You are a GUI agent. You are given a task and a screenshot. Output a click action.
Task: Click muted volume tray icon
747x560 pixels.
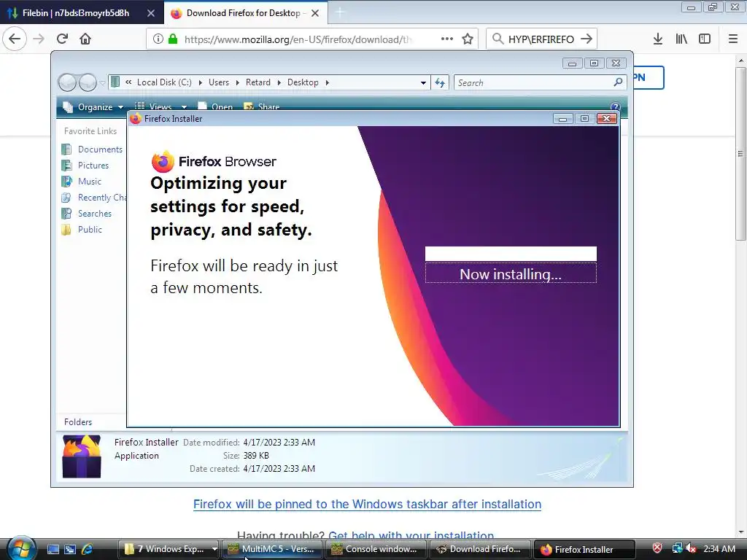click(x=692, y=548)
